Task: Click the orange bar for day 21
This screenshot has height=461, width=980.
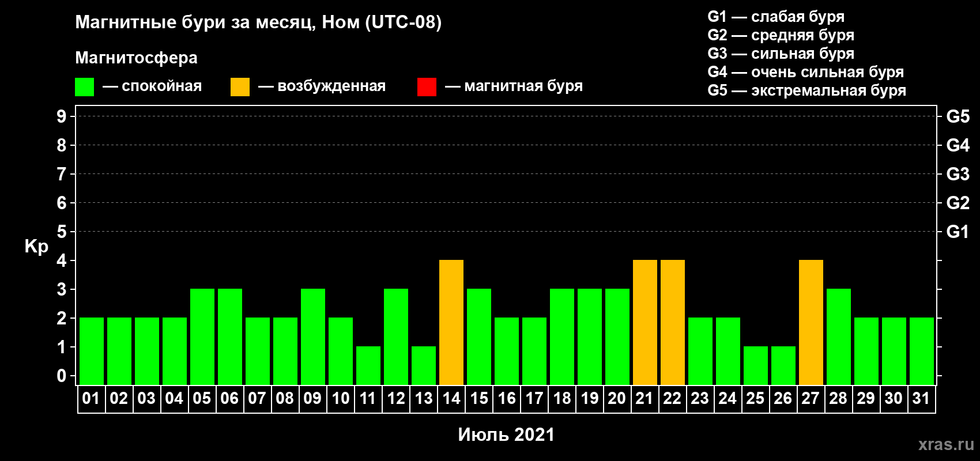Action: tap(645, 322)
